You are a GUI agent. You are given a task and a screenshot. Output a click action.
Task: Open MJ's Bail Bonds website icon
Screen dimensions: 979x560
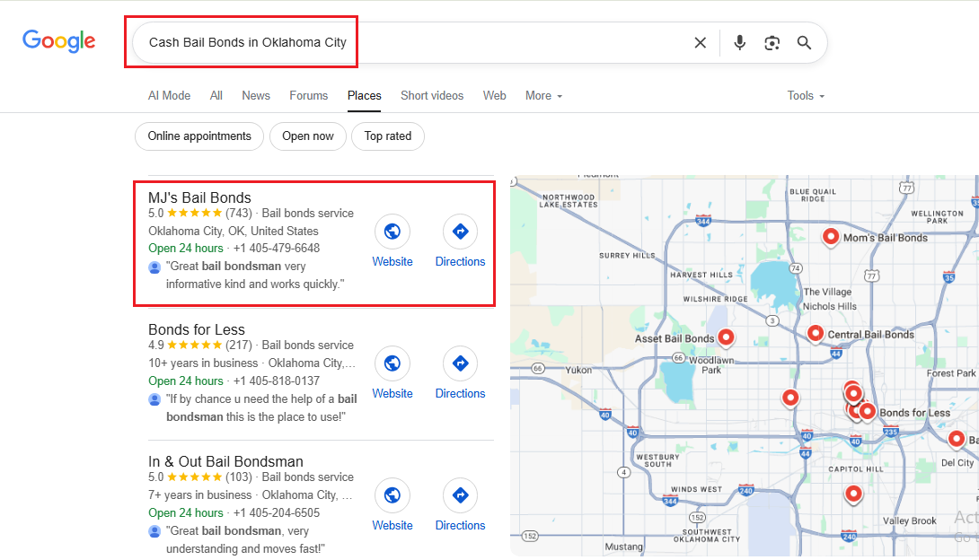392,232
